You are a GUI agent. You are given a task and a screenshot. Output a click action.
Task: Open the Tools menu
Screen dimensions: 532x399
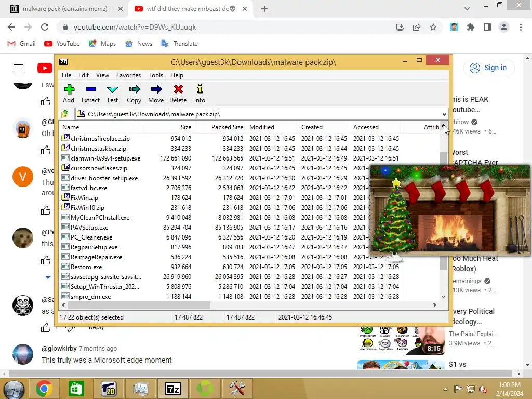point(155,75)
